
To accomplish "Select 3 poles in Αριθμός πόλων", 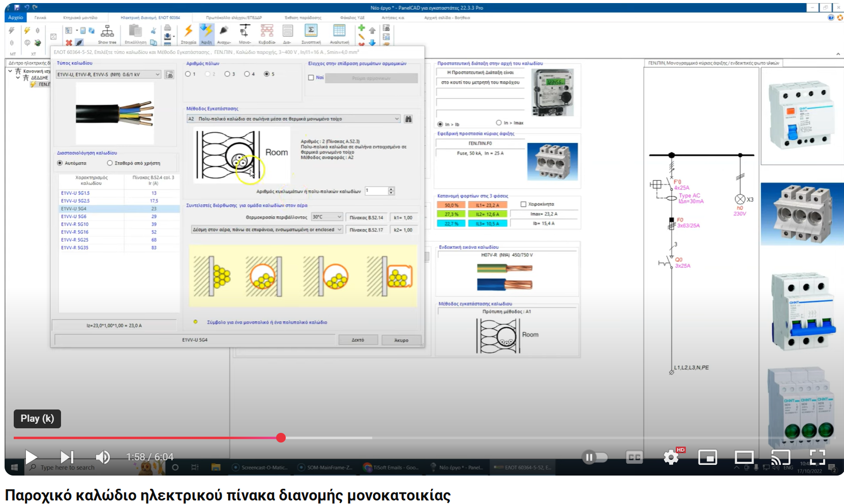I will (227, 74).
